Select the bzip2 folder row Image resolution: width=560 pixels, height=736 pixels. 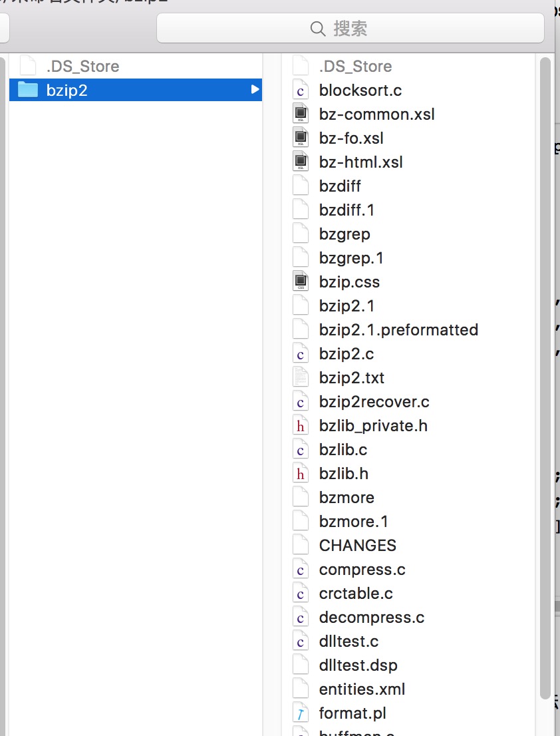pyautogui.click(x=133, y=90)
